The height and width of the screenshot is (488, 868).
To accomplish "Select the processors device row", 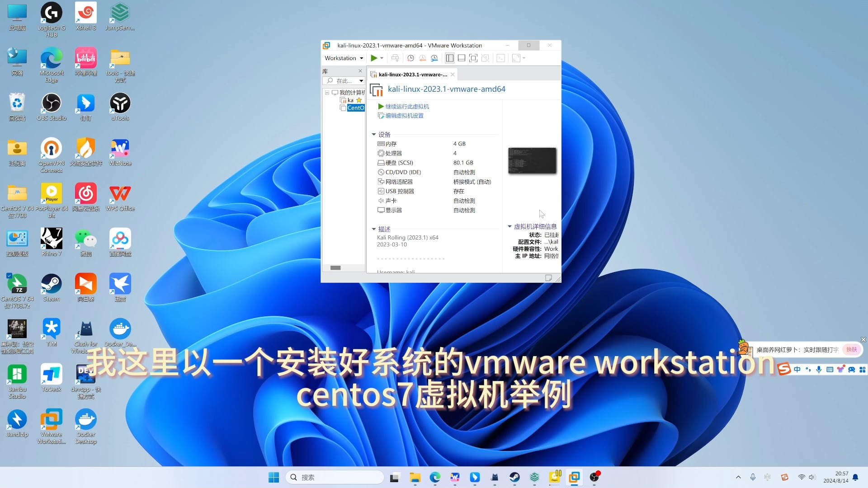I will click(x=436, y=153).
